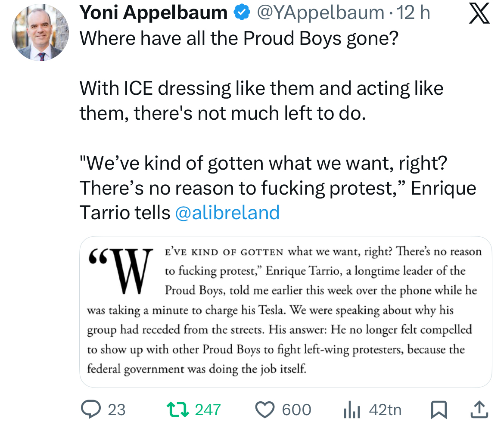
Task: Click the tweet line beginning "With ICE dressing"
Action: click(261, 89)
